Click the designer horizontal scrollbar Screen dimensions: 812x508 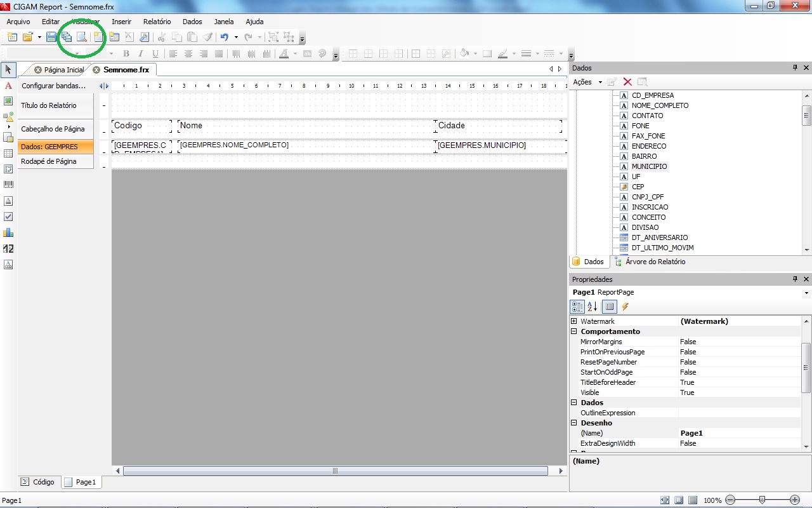[335, 471]
